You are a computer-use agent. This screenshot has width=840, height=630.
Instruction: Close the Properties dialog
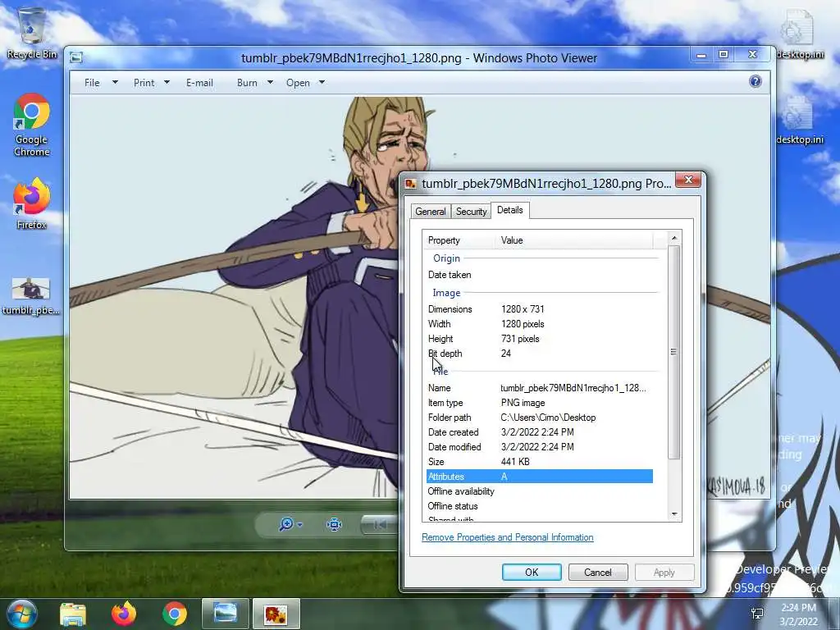pyautogui.click(x=688, y=180)
